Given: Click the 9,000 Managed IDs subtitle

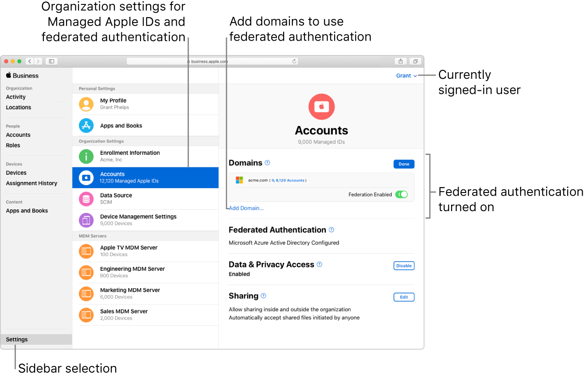Looking at the screenshot, I should pyautogui.click(x=322, y=142).
